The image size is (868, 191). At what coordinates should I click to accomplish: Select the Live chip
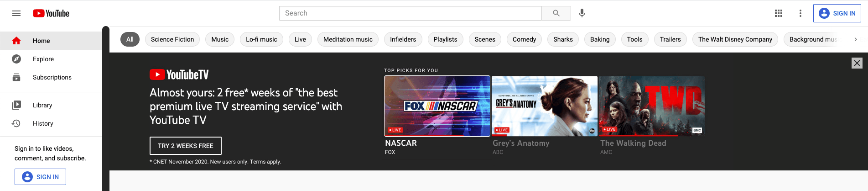(300, 39)
